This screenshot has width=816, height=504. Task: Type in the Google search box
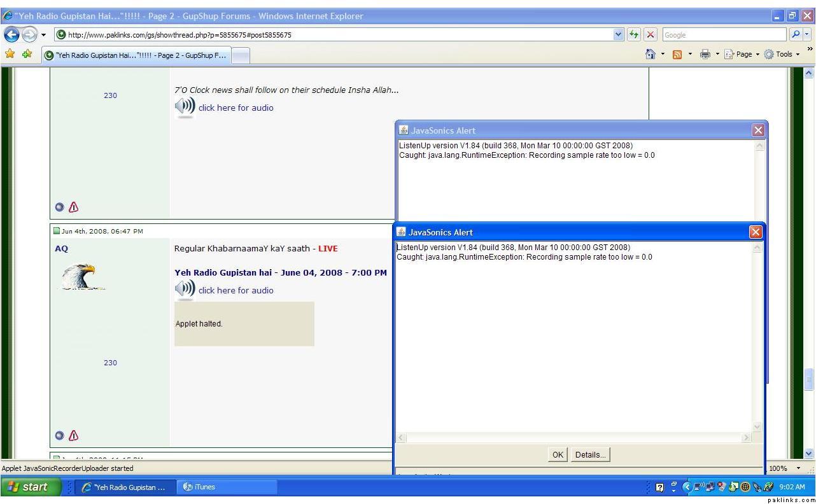coord(722,35)
